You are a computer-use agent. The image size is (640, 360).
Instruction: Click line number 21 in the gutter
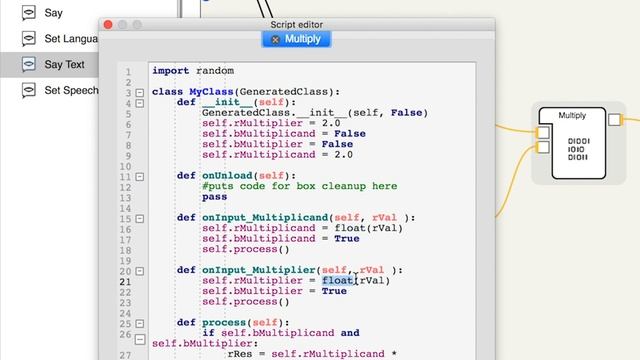(x=125, y=282)
